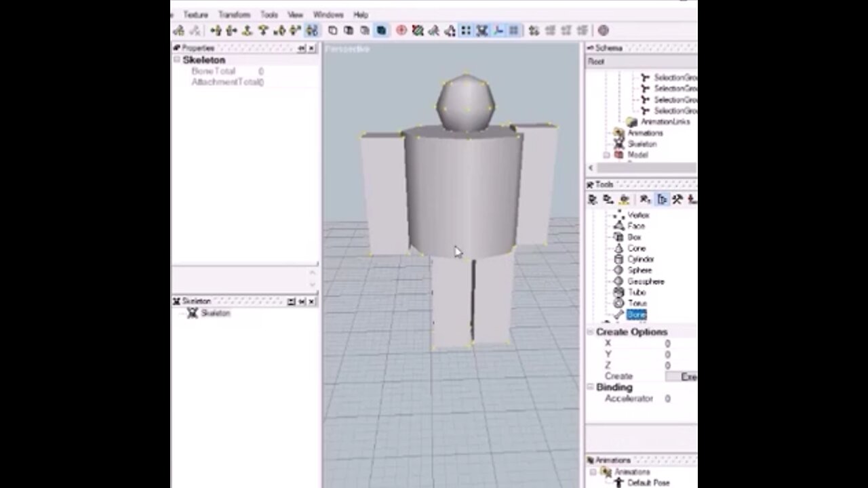
Task: Collapse the Skeleton section in Properties
Action: click(x=177, y=60)
